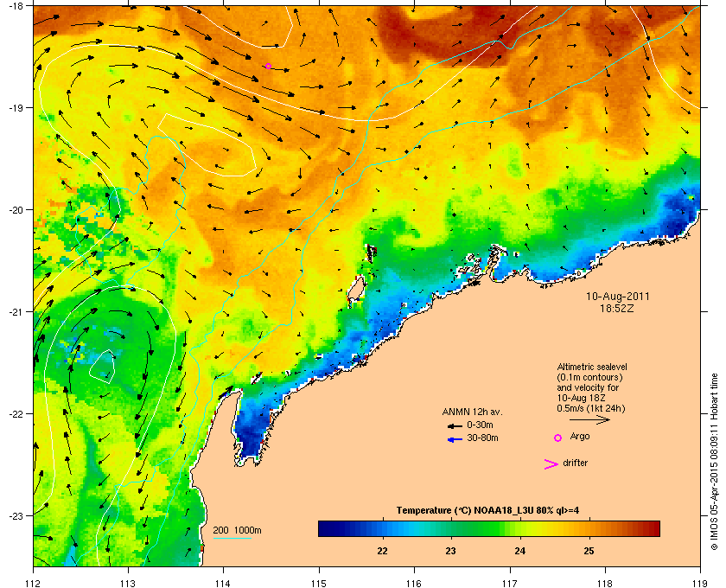Click the longitude axis label 119

pyautogui.click(x=700, y=583)
